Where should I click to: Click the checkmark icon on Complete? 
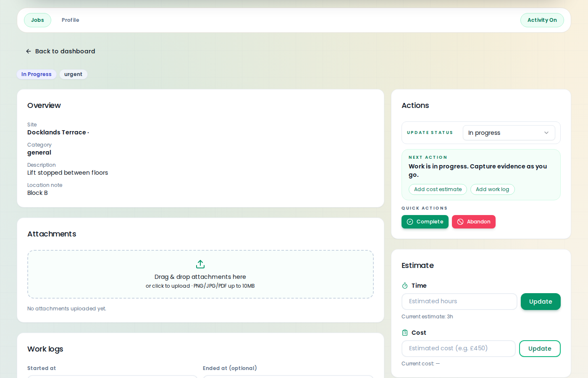410,222
